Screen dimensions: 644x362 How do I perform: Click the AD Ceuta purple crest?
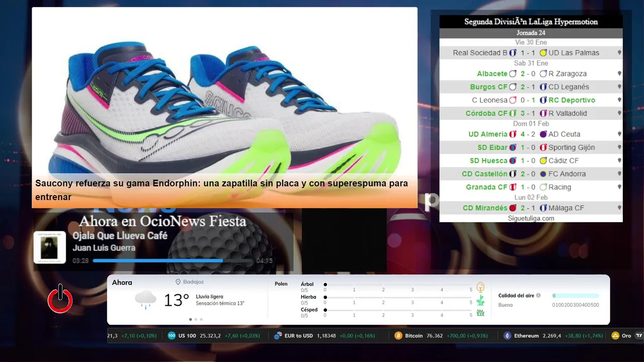point(543,134)
